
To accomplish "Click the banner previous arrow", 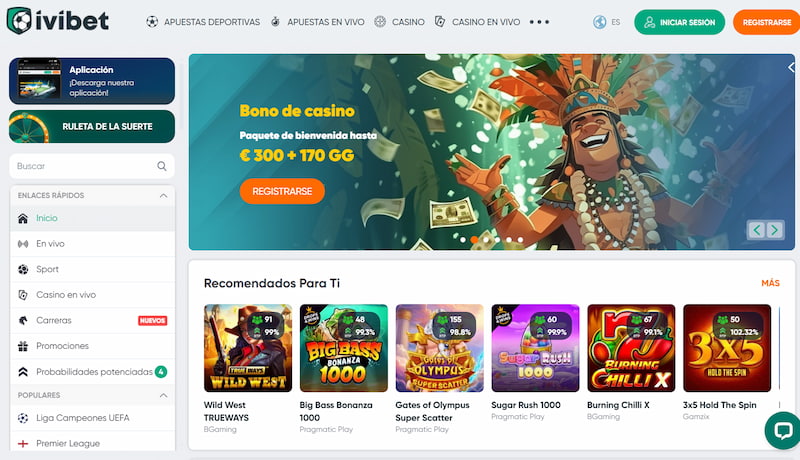I will [757, 230].
